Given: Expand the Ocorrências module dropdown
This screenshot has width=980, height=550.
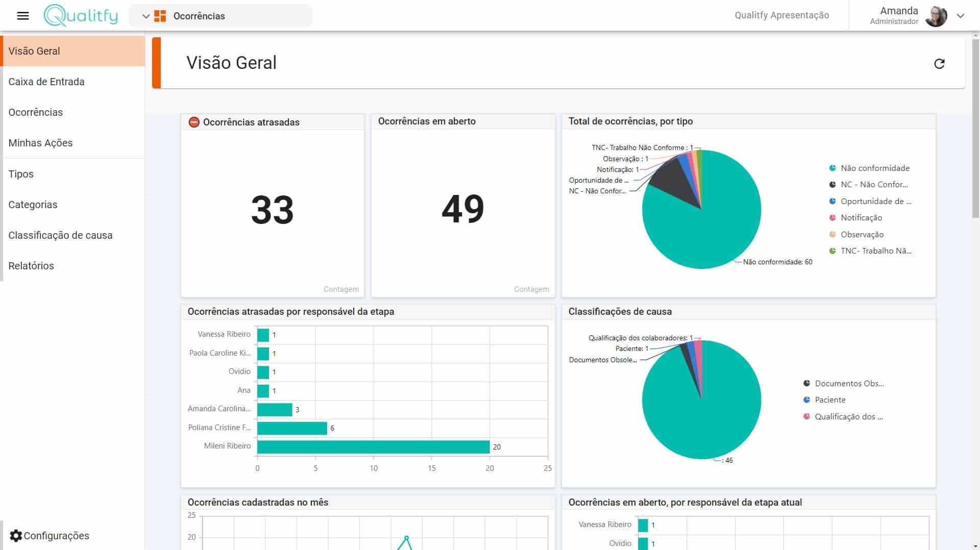Looking at the screenshot, I should coord(145,16).
